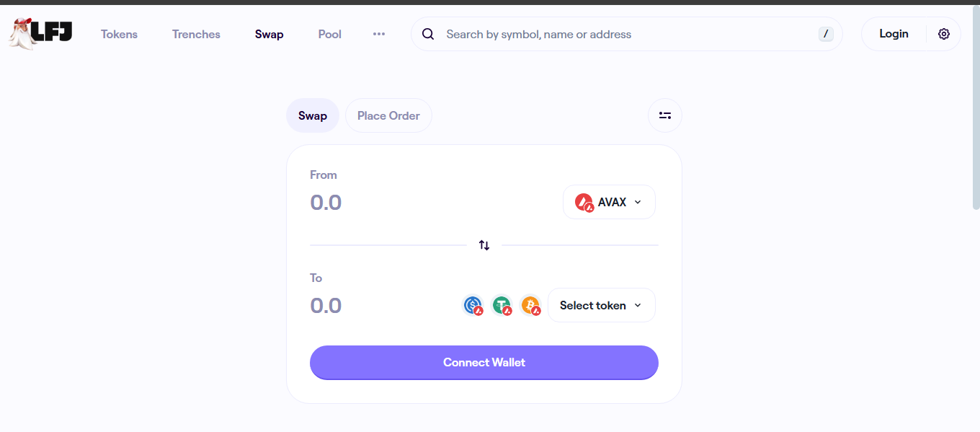Flip tokens with the swap arrows icon
980x432 pixels.
point(484,245)
